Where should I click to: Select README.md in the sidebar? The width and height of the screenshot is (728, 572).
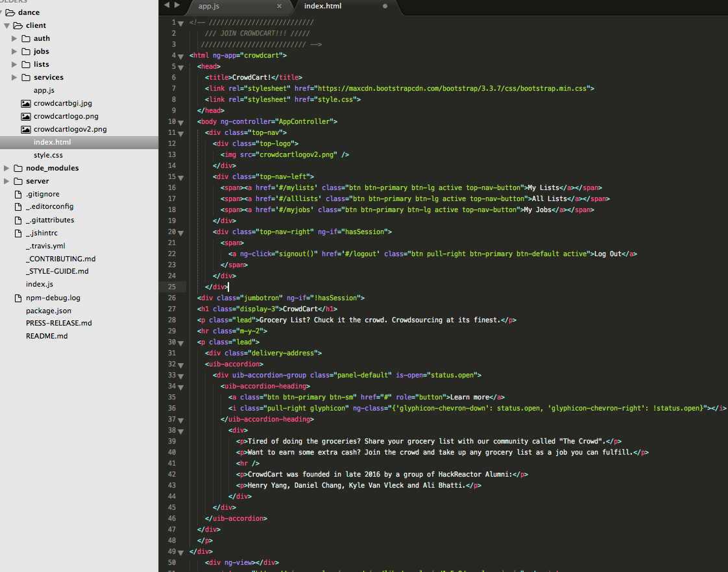coord(46,336)
